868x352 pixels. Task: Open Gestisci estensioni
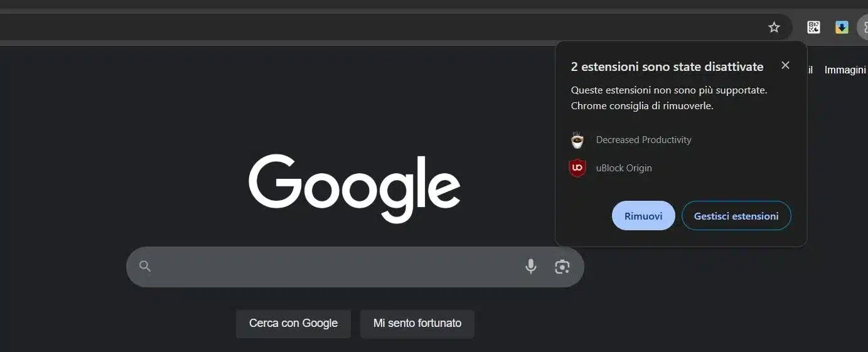tap(736, 216)
